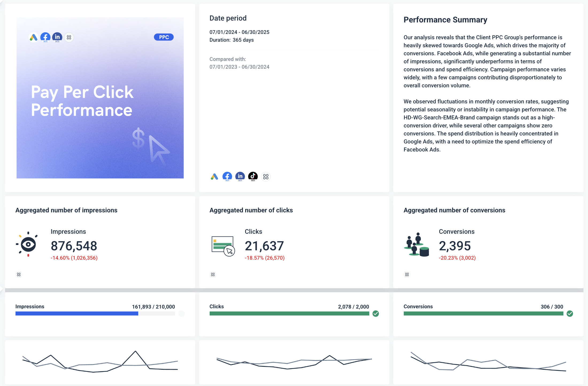Click the compared period 07/01/2023 - 06/30/2024 link
The image size is (588, 386).
tap(239, 67)
